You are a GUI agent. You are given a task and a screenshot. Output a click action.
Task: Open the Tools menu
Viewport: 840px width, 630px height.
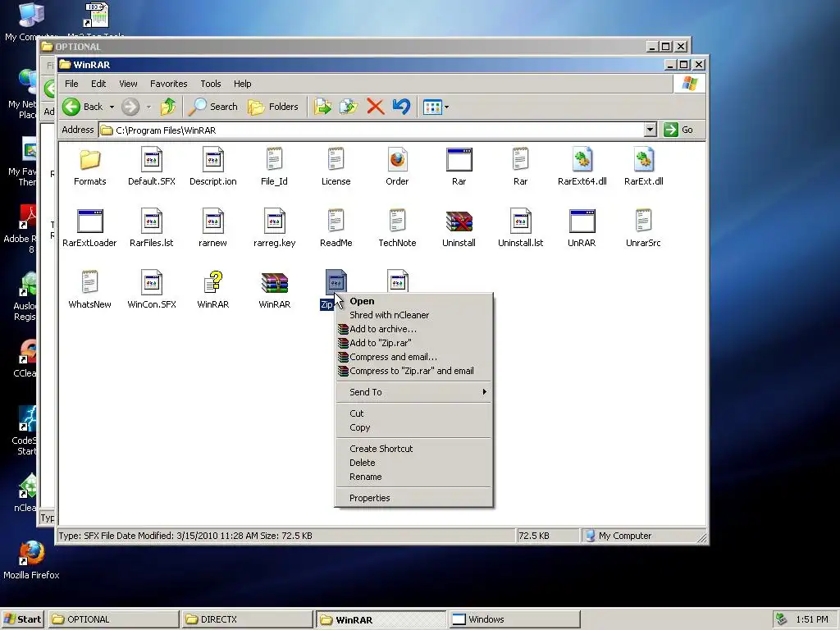point(211,84)
